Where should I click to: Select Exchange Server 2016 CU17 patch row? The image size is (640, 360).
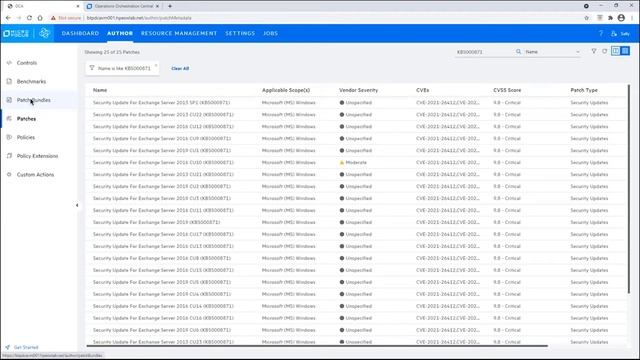click(355, 234)
